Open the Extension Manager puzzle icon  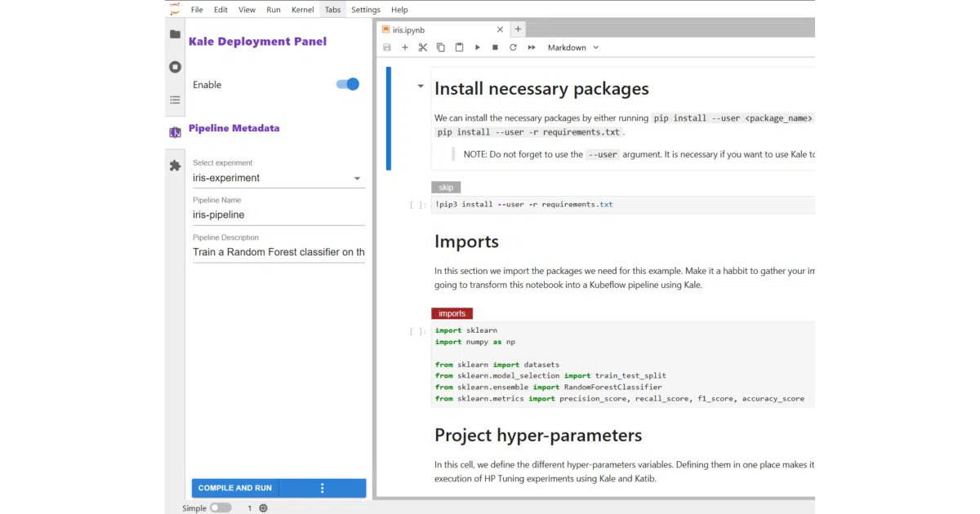click(175, 166)
